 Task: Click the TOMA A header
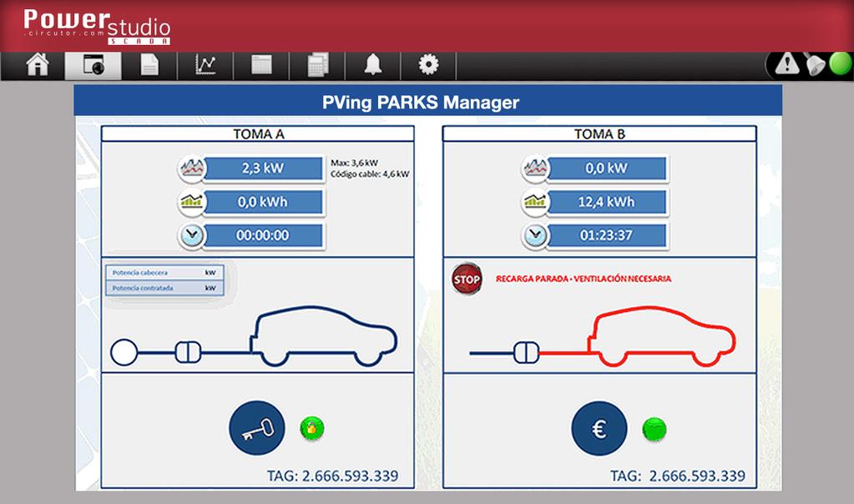tap(258, 134)
